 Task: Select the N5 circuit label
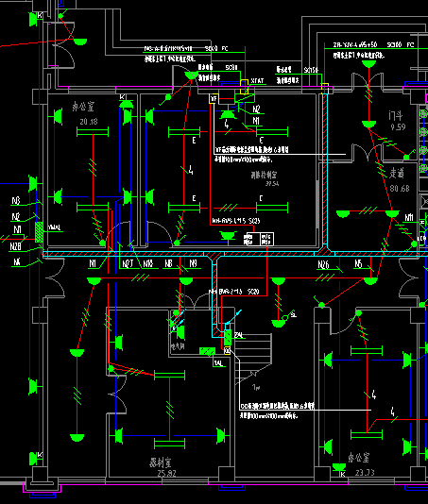tap(358, 264)
